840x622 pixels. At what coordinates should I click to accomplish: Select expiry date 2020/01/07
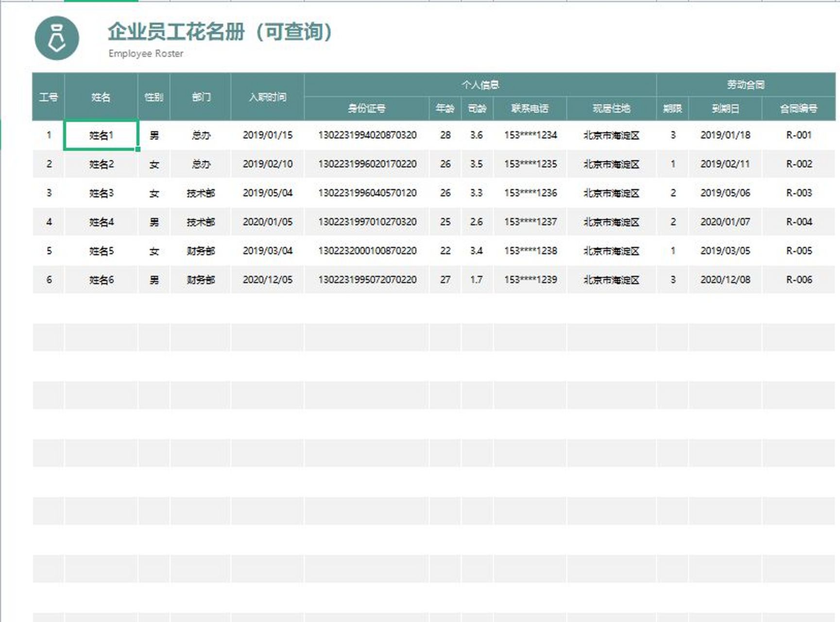tap(725, 222)
